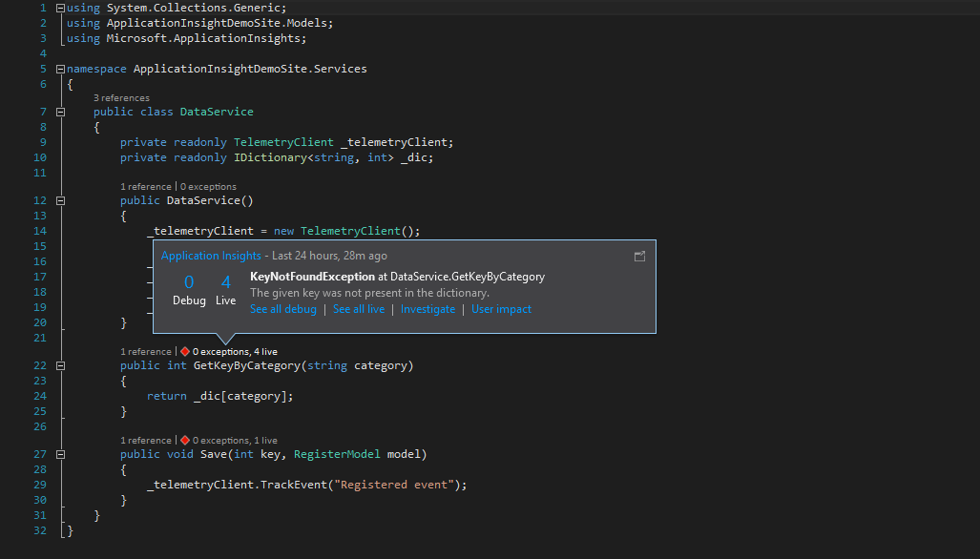Image resolution: width=980 pixels, height=559 pixels.
Task: Click 'TrackEvent' method call on line 29
Action: (x=294, y=485)
